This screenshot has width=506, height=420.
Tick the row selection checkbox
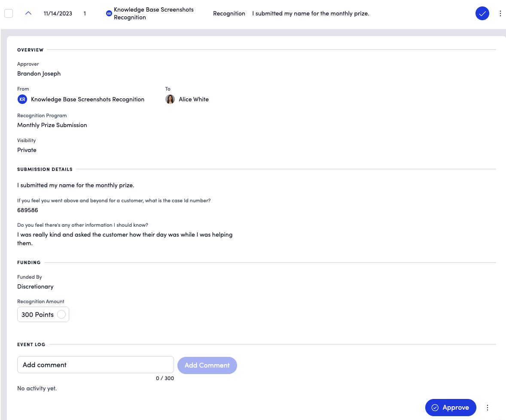(x=9, y=13)
